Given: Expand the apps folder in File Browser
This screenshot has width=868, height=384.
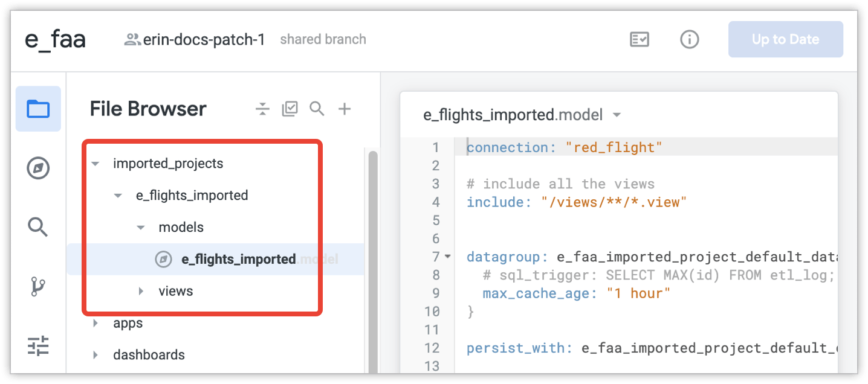Looking at the screenshot, I should 95,322.
